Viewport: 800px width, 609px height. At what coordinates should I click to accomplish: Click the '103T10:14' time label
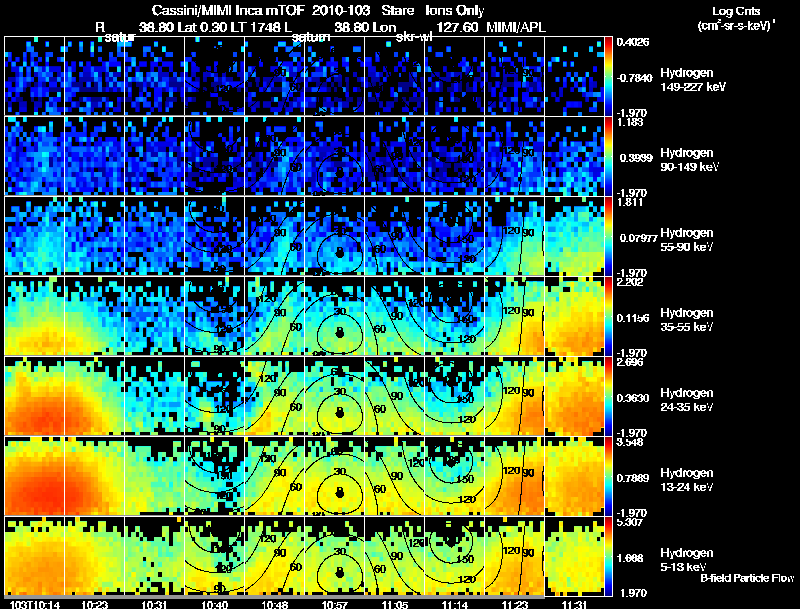[x=34, y=604]
